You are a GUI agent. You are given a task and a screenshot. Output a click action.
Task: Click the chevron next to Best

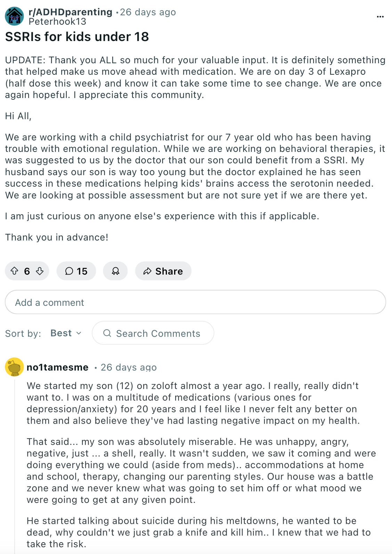pos(79,333)
